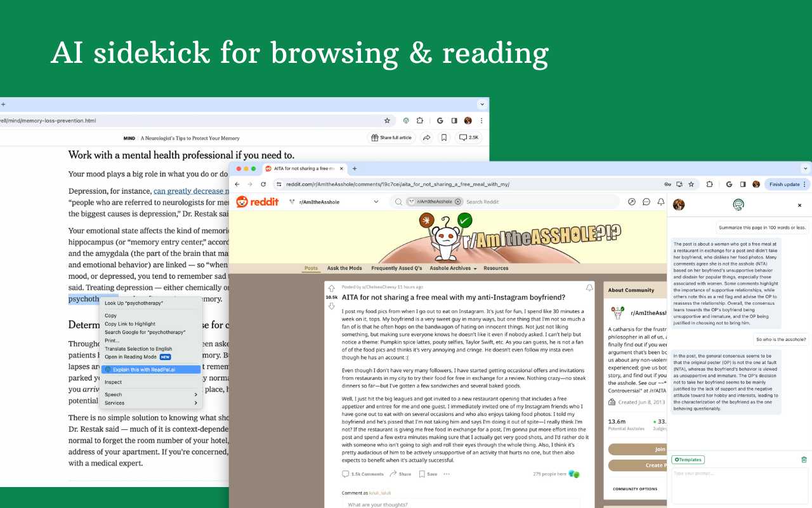812x508 pixels.
Task: Open the Reddit popular arrow icon
Action: coord(632,202)
